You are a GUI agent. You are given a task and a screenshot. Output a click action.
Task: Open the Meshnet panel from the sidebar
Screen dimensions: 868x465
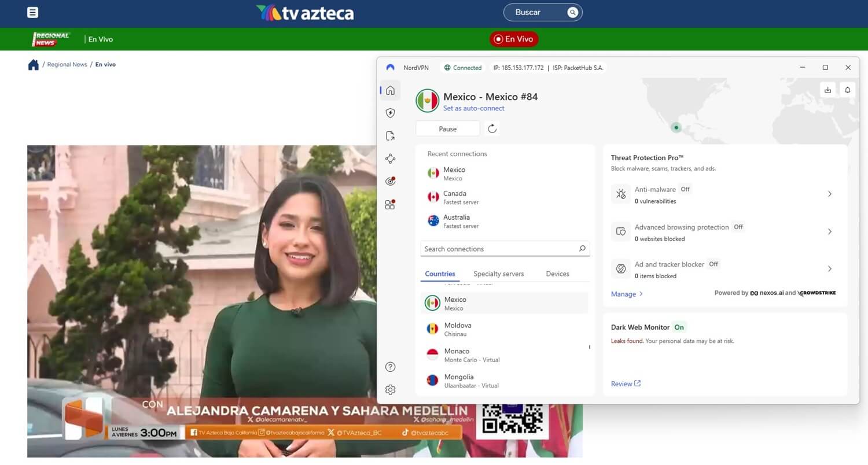tap(390, 158)
